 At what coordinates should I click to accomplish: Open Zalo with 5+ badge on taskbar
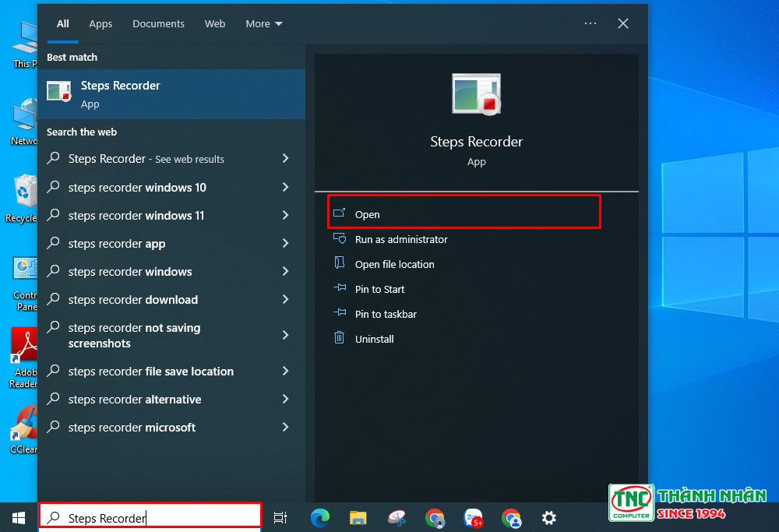point(473,518)
